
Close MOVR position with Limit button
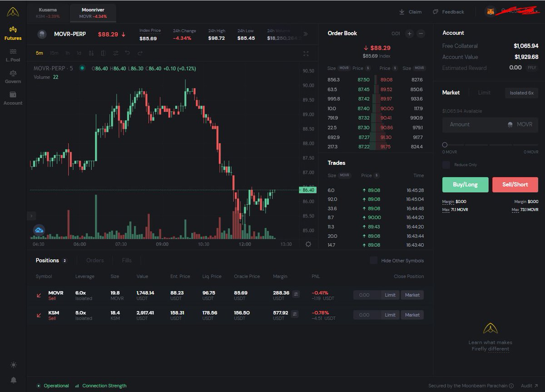[x=390, y=295]
